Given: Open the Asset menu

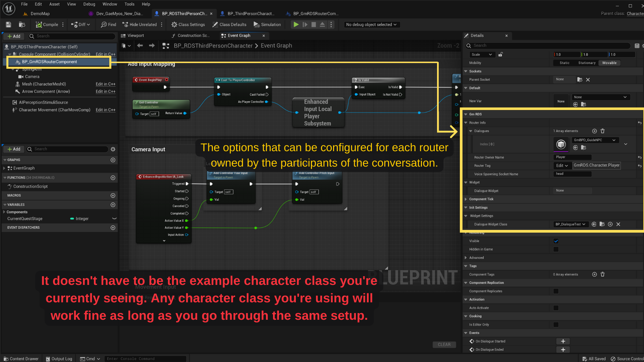Looking at the screenshot, I should tap(54, 4).
